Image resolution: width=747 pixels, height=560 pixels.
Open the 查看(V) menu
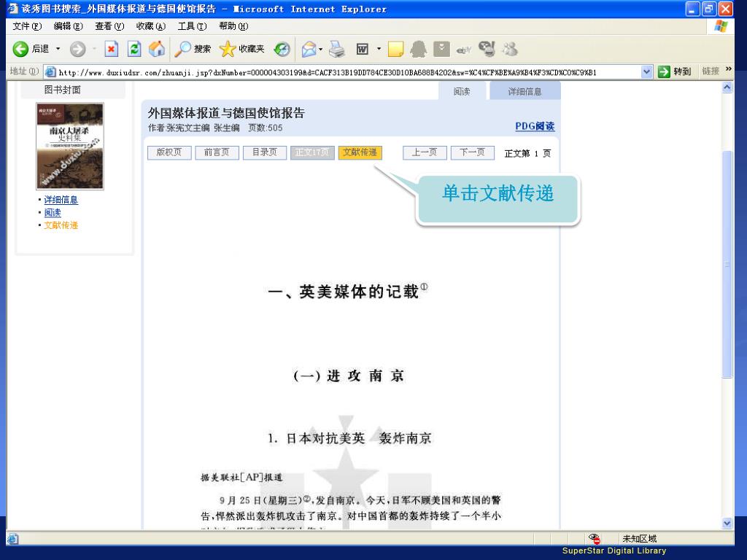pos(109,26)
